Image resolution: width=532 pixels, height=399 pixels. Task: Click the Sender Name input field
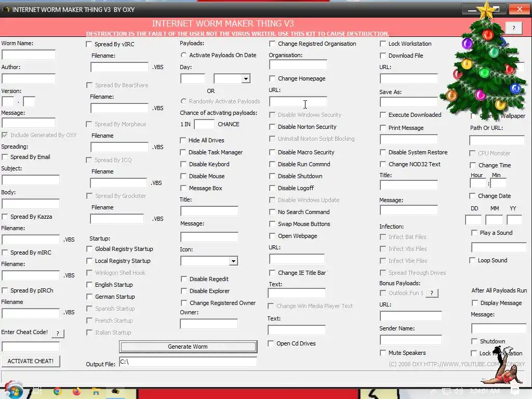click(x=410, y=340)
